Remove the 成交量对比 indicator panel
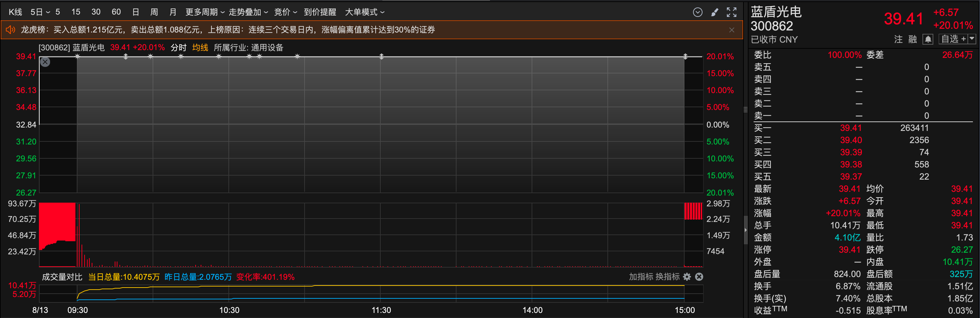The height and width of the screenshot is (318, 980). click(699, 277)
